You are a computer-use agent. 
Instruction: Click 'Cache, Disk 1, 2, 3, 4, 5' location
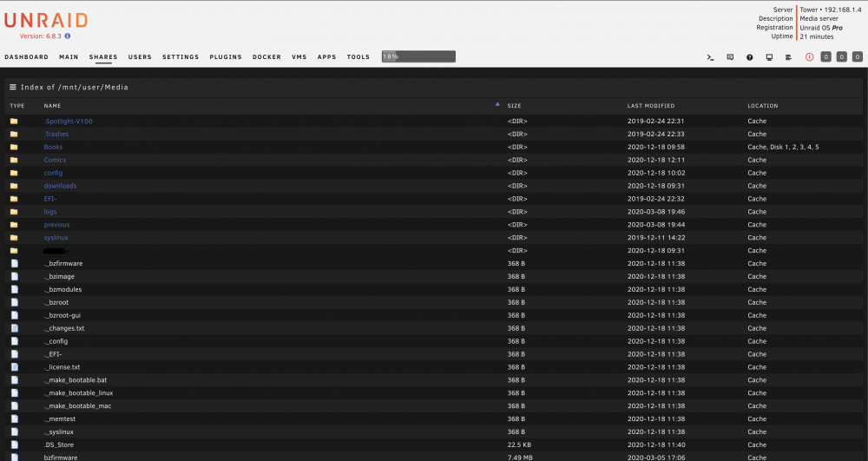point(783,148)
